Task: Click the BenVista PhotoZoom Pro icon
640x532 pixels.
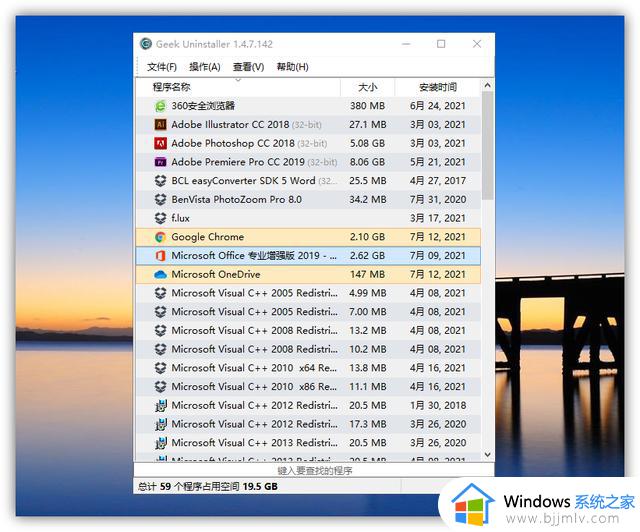Action: tap(160, 200)
